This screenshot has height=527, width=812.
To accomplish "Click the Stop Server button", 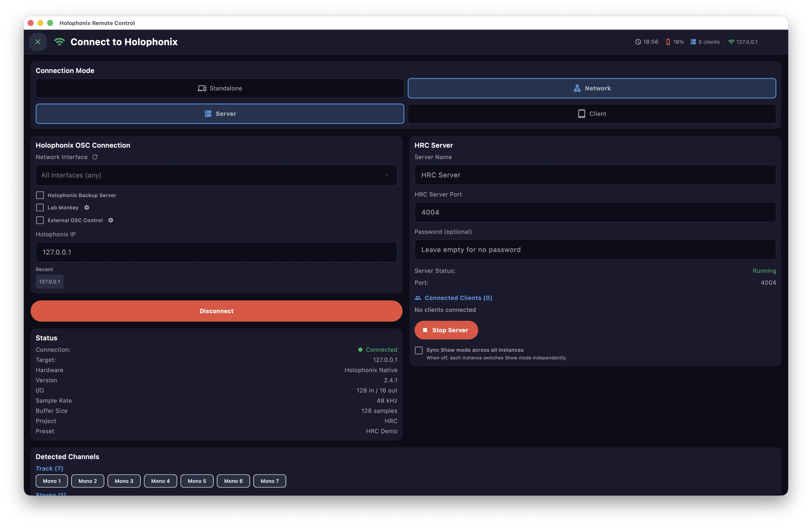I will point(446,330).
